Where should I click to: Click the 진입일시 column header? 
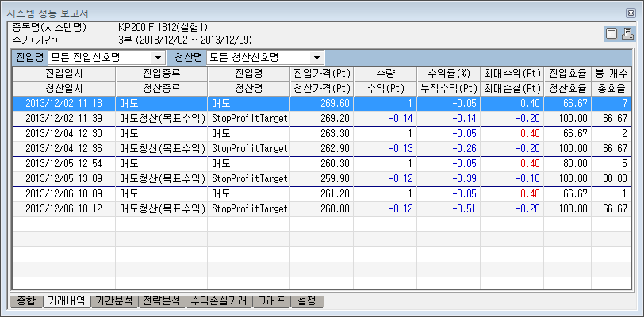point(63,73)
